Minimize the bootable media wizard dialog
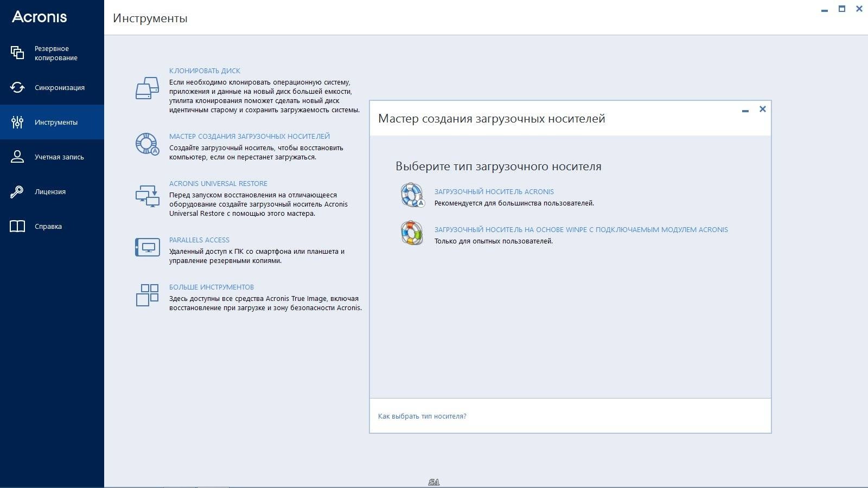Screen dimensions: 868x488 click(x=745, y=110)
